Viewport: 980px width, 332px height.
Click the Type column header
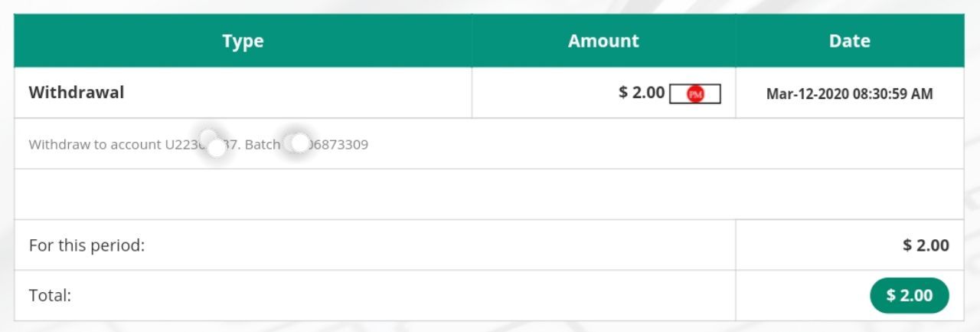tap(243, 41)
